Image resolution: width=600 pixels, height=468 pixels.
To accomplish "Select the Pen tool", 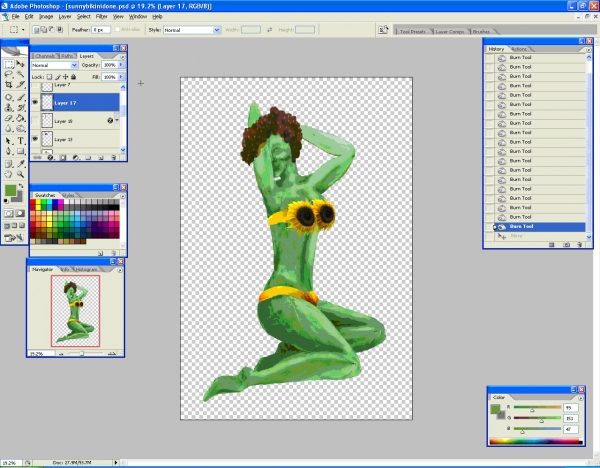I will click(x=9, y=152).
